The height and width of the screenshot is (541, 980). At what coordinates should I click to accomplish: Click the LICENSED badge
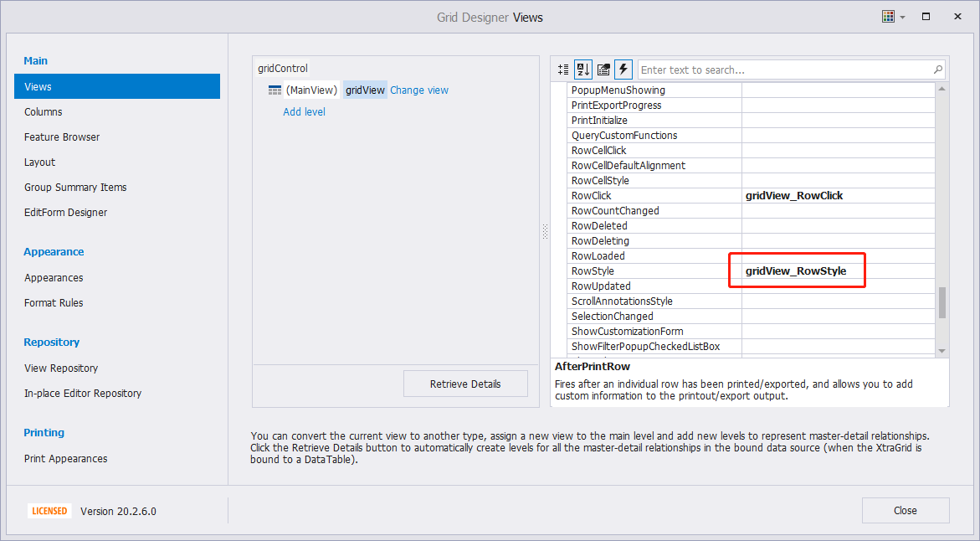49,511
